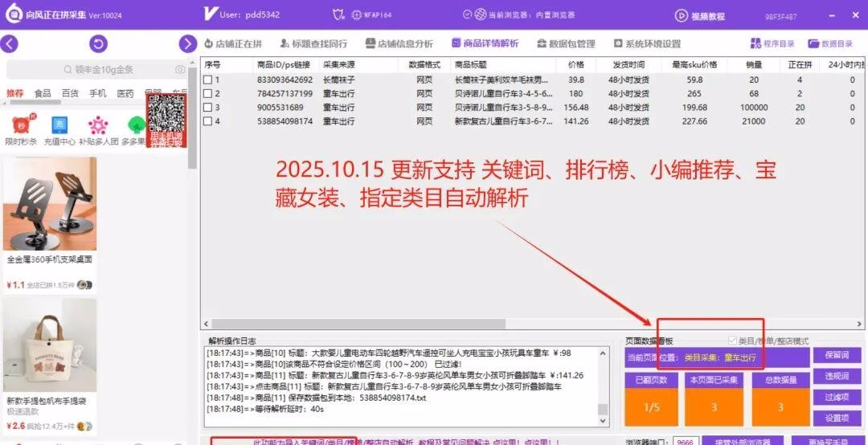Reload the embedded browser page
This screenshot has height=445, width=868.
[x=99, y=43]
